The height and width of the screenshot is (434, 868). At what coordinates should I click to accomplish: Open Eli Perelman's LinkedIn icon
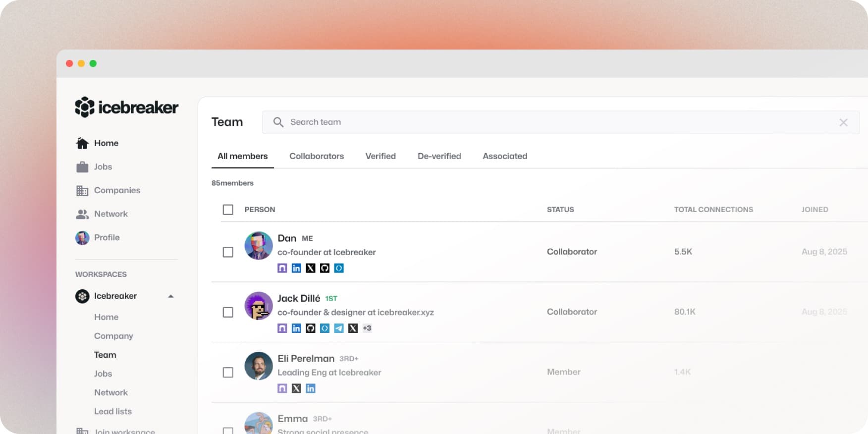(x=311, y=388)
